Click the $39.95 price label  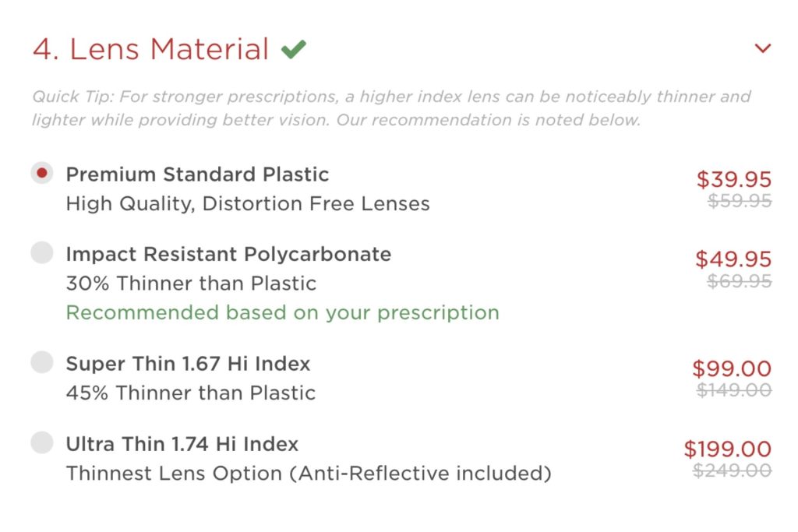[733, 180]
